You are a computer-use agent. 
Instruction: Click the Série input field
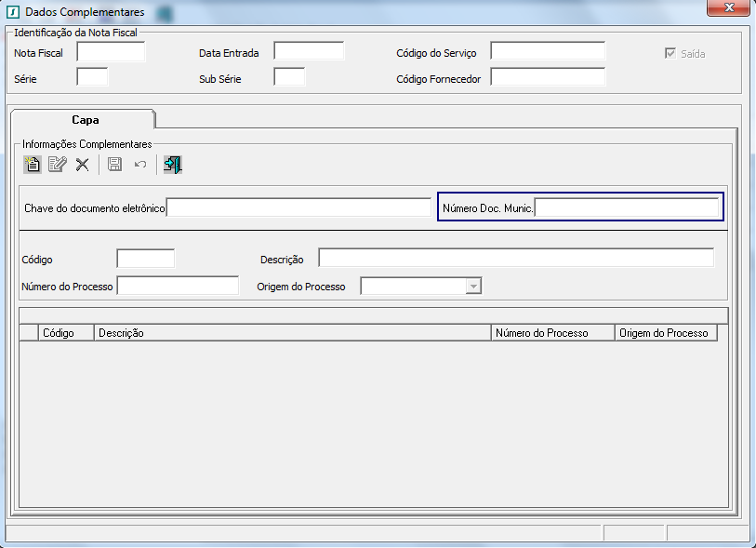pos(92,78)
